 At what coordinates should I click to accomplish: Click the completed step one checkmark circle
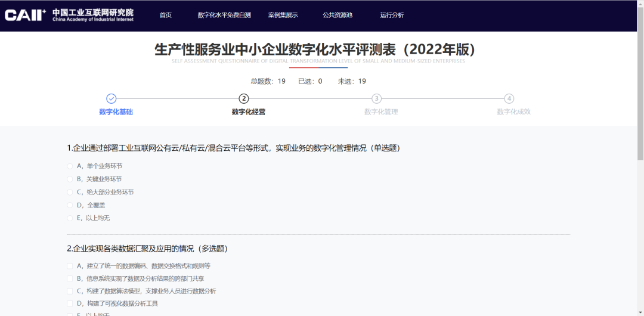coord(111,99)
